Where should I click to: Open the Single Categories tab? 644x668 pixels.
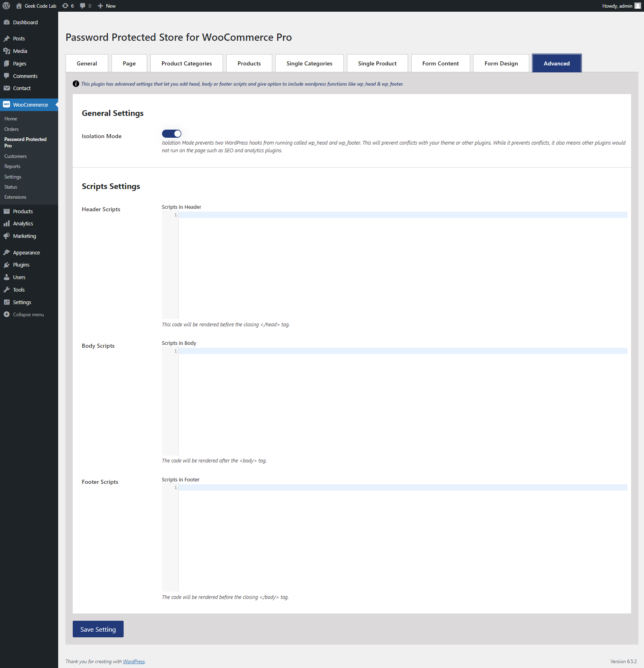tap(309, 63)
